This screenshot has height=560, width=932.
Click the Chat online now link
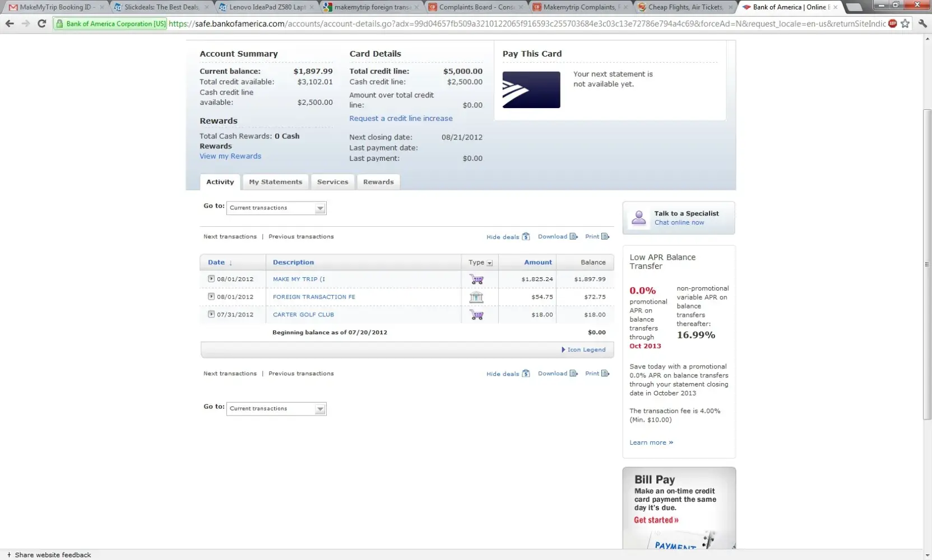coord(679,223)
